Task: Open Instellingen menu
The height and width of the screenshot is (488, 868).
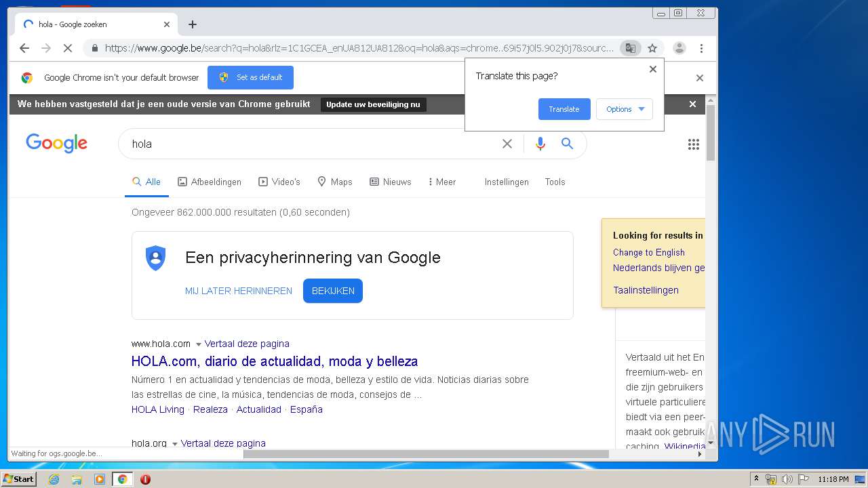Action: coord(507,182)
